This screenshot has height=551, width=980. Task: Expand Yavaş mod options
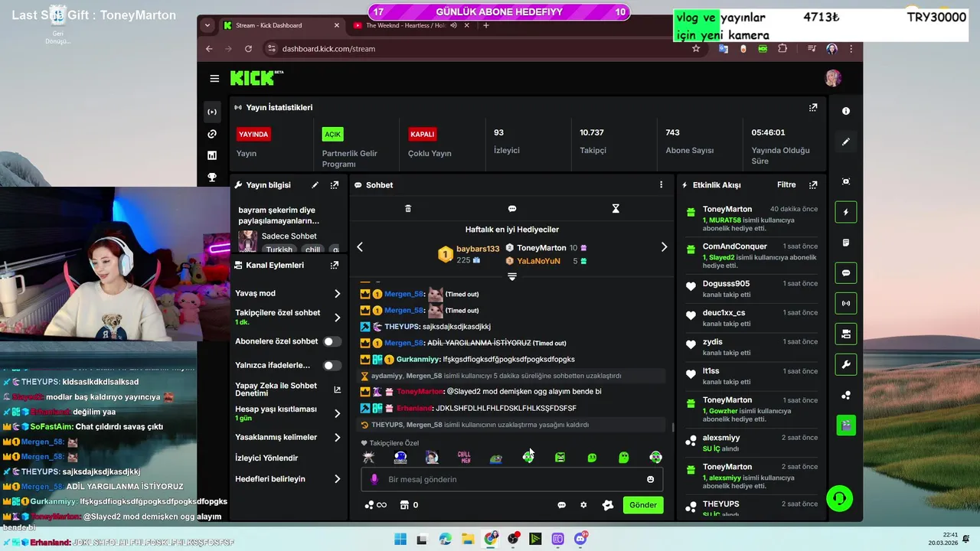338,294
